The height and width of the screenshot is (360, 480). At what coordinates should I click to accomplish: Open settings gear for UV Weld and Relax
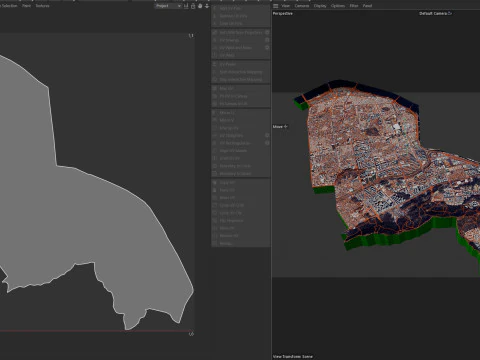pos(267,48)
